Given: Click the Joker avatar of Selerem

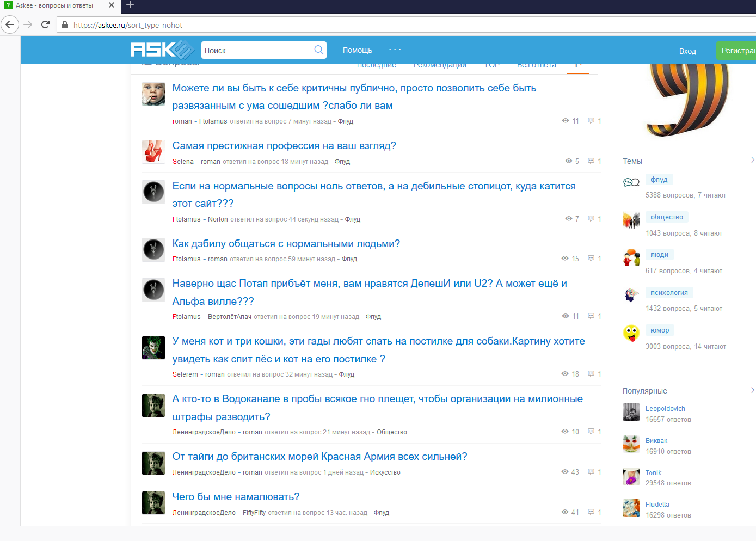Looking at the screenshot, I should coord(153,348).
